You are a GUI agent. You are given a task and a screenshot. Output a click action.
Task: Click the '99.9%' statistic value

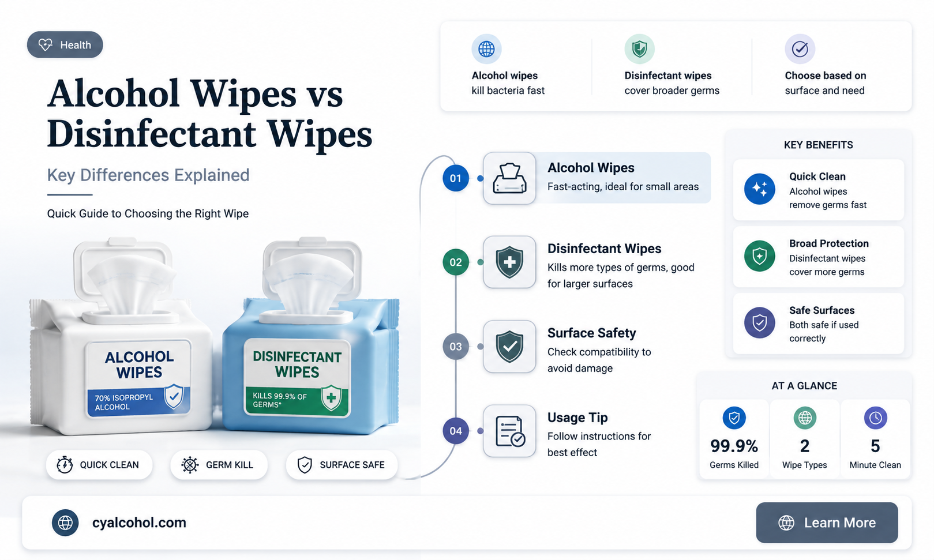(x=734, y=446)
